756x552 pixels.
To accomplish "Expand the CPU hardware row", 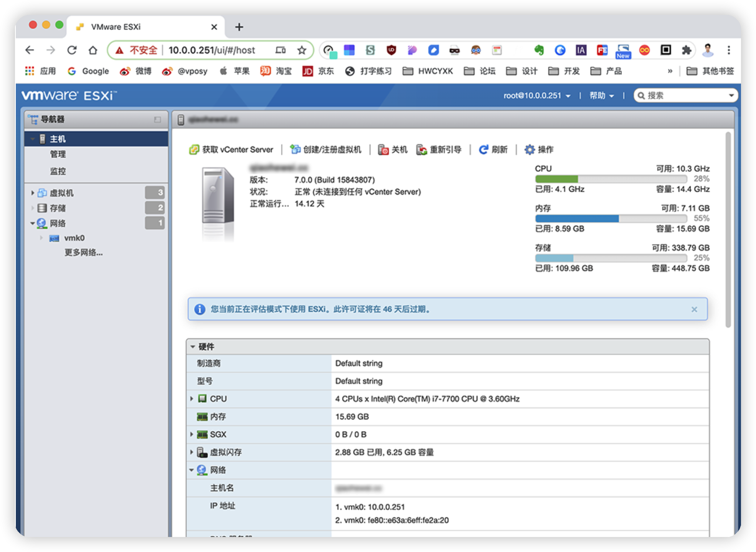I will [192, 399].
